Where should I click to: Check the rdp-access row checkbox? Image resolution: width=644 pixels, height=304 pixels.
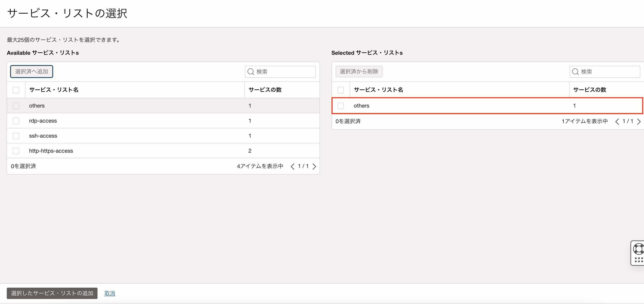click(16, 121)
